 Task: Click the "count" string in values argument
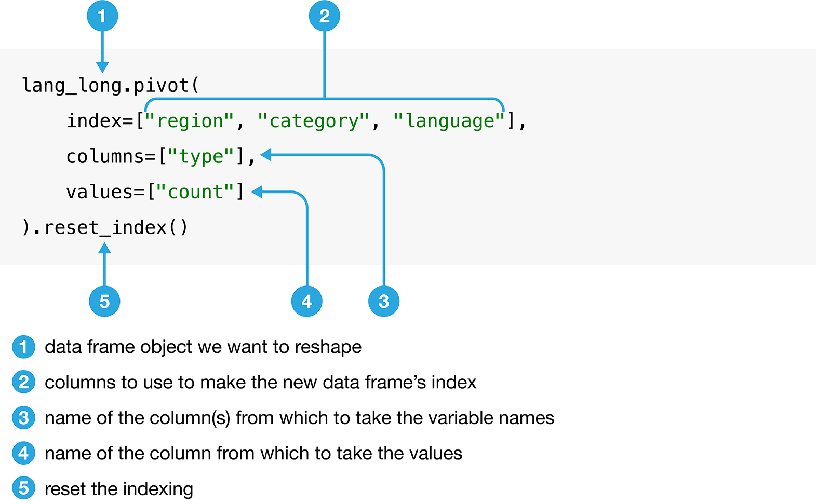tap(195, 192)
